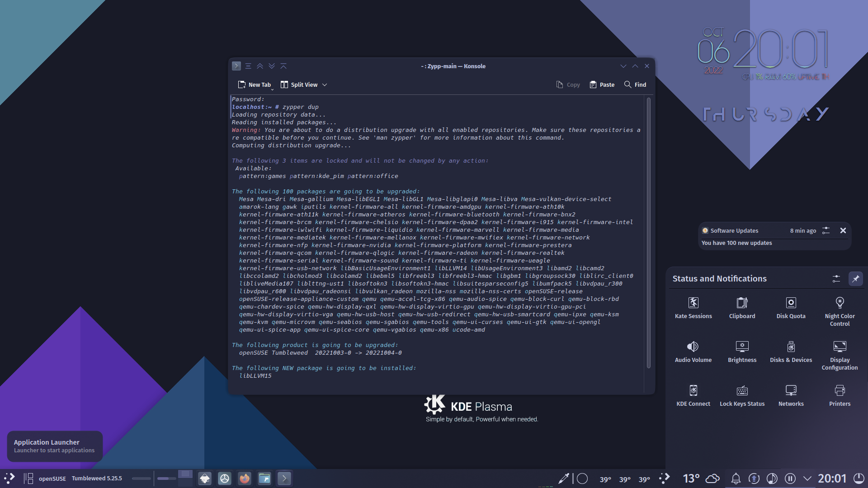This screenshot has width=868, height=488.
Task: Toggle keep-below arrows in the Konsole titlebar
Action: pos(272,66)
